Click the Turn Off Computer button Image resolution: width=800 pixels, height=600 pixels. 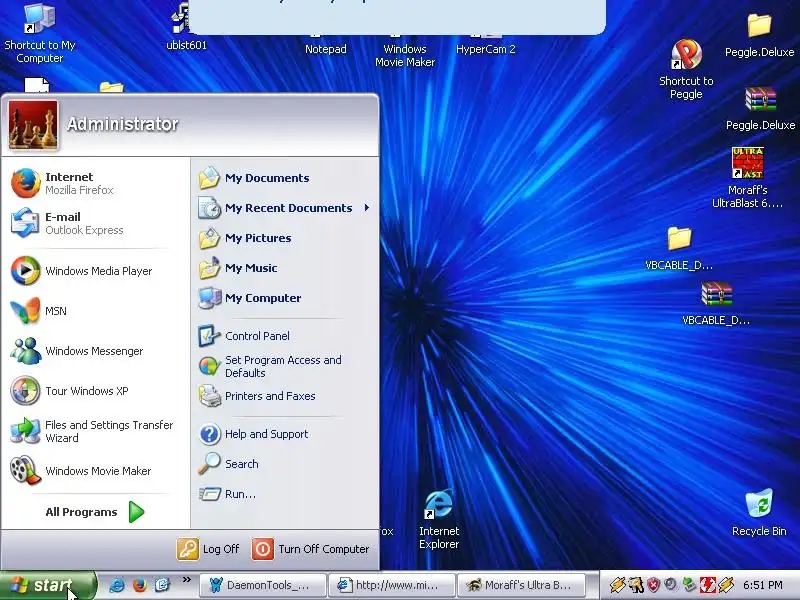pyautogui.click(x=311, y=549)
